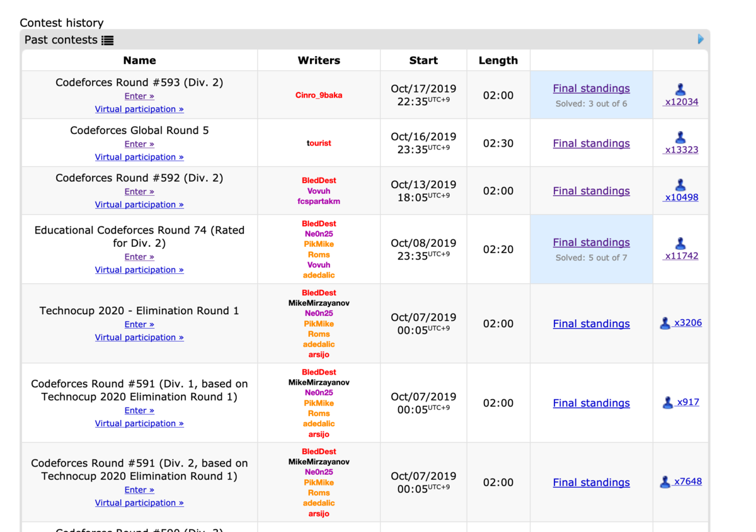Open the x3206 participants link
756x532 pixels.
coord(687,323)
